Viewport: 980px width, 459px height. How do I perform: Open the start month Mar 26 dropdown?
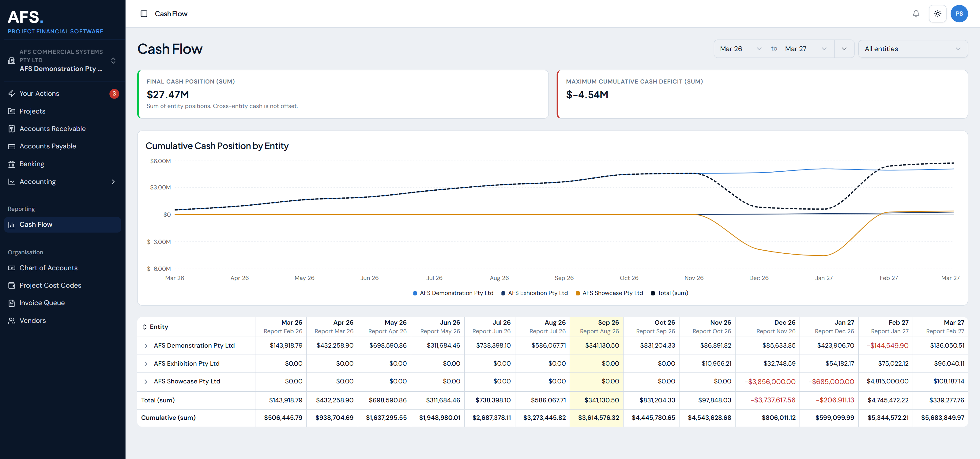coord(740,49)
